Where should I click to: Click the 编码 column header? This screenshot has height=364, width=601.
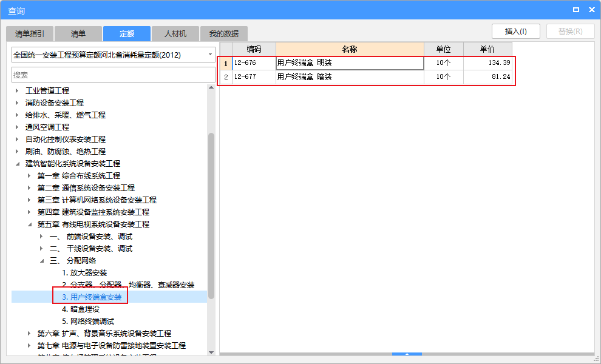[254, 49]
